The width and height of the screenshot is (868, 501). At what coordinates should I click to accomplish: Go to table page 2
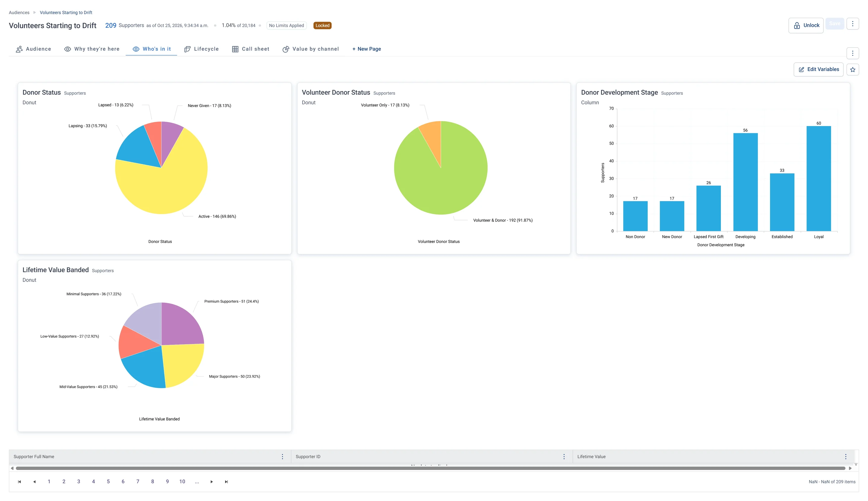(64, 482)
